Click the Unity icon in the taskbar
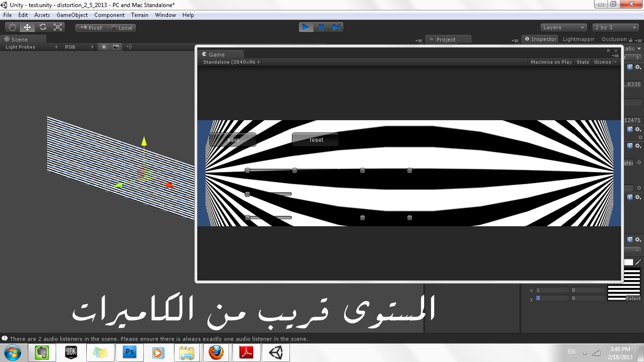 pos(276,353)
